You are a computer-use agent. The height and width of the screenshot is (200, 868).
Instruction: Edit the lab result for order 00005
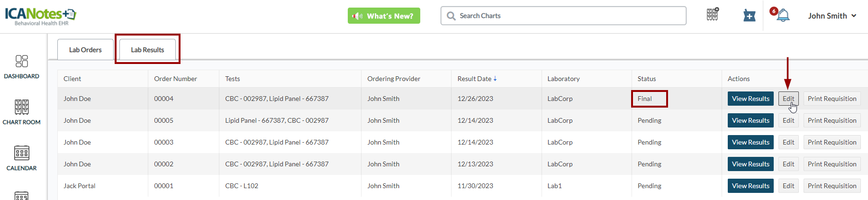tap(788, 120)
